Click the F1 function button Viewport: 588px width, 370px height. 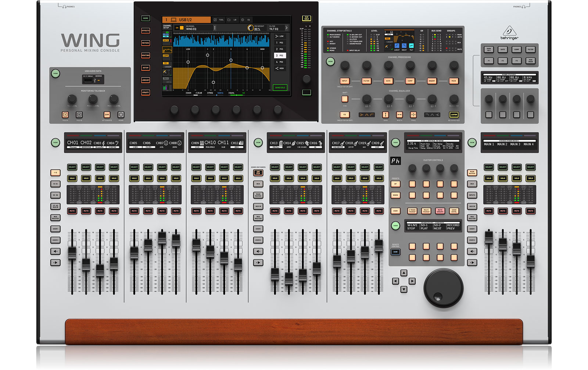pyautogui.click(x=489, y=61)
